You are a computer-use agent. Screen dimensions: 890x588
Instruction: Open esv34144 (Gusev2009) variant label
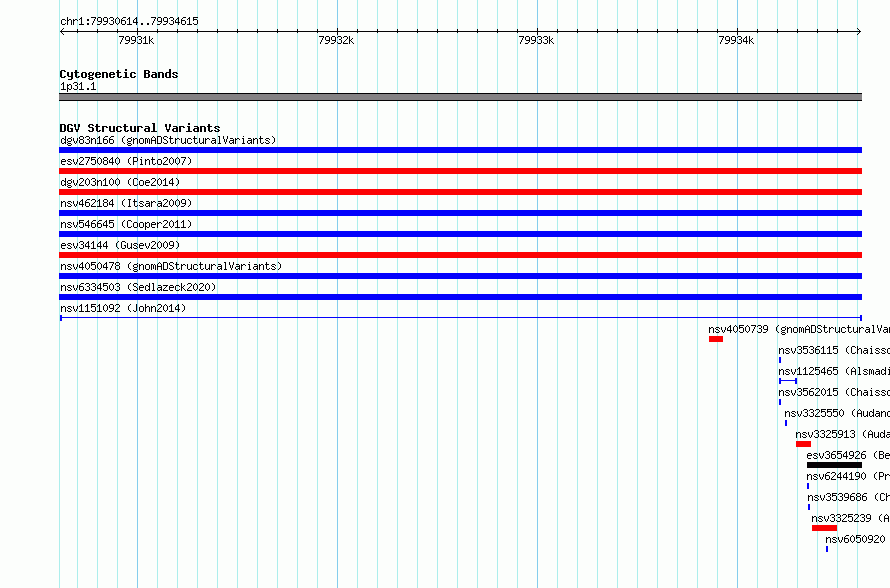point(120,245)
